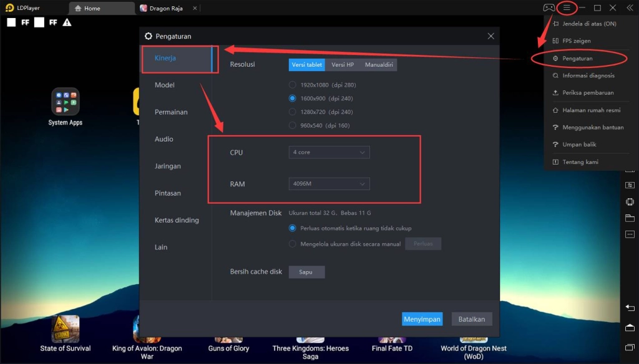Image resolution: width=639 pixels, height=364 pixels.
Task: Select 960x540 (dpi 160) resolution
Action: (x=292, y=125)
